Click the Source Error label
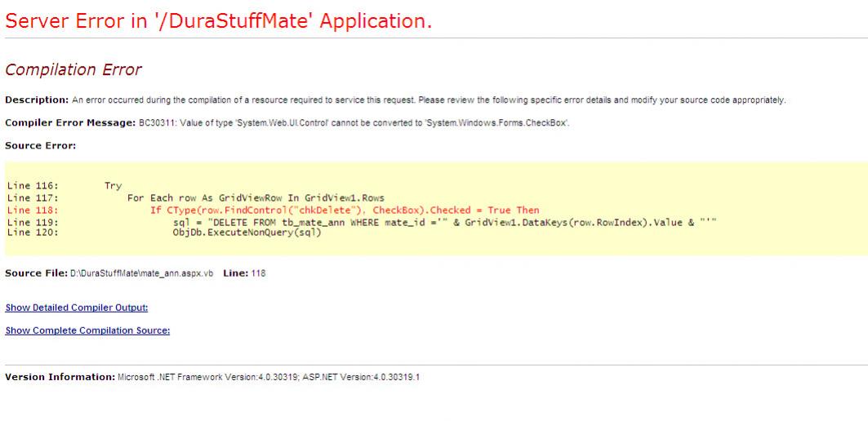The height and width of the screenshot is (421, 868). 40,145
